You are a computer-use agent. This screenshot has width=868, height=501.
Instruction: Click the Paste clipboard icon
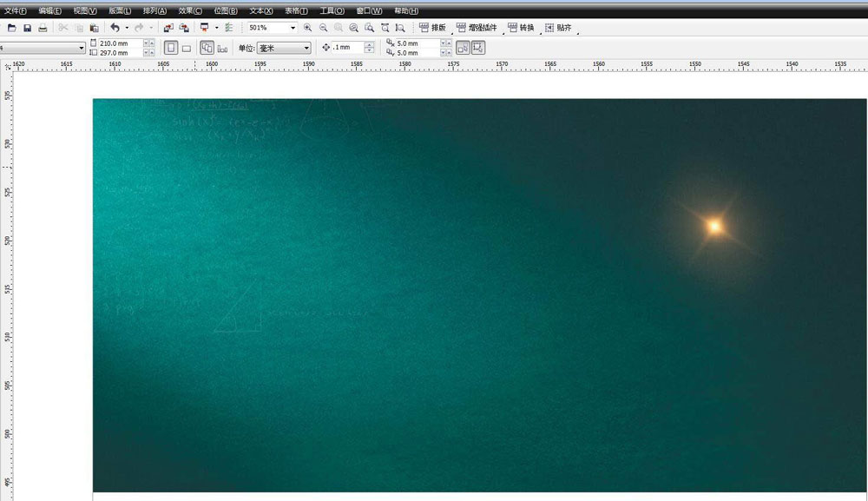point(94,28)
